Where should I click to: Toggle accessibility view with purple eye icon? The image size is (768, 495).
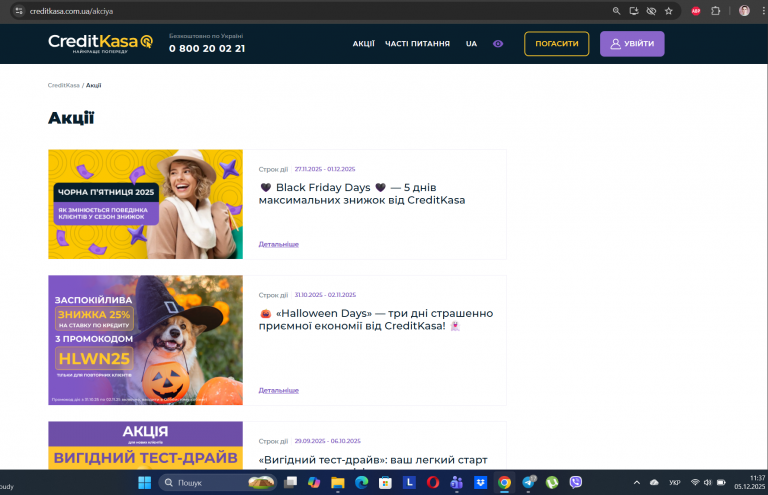click(x=498, y=44)
